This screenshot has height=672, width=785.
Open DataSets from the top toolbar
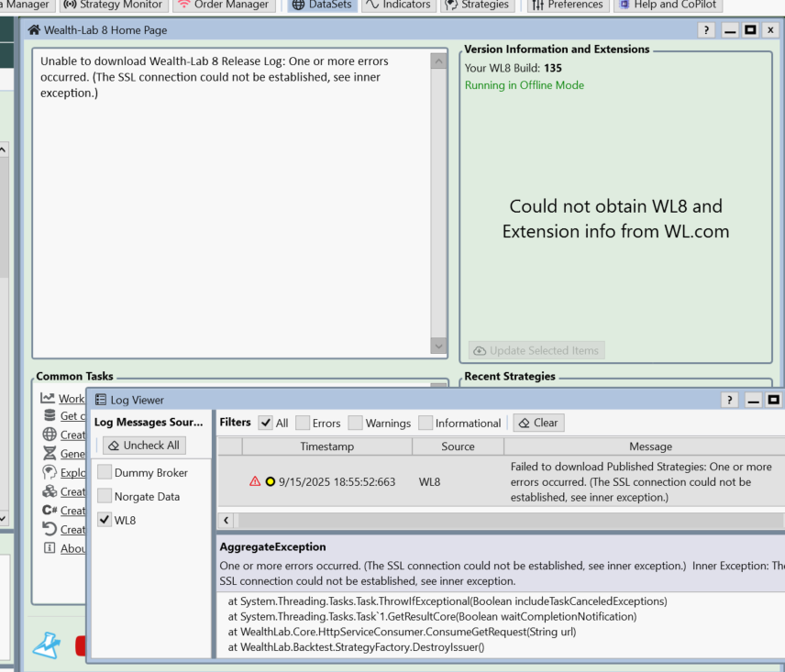pos(321,5)
